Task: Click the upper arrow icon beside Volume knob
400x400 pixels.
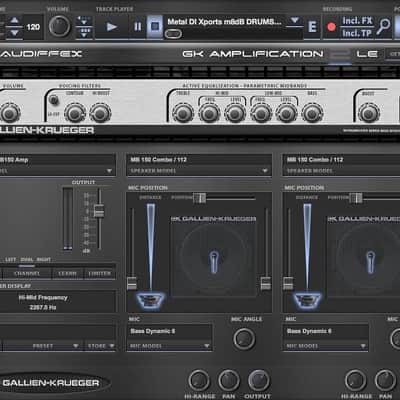Action: [84, 20]
